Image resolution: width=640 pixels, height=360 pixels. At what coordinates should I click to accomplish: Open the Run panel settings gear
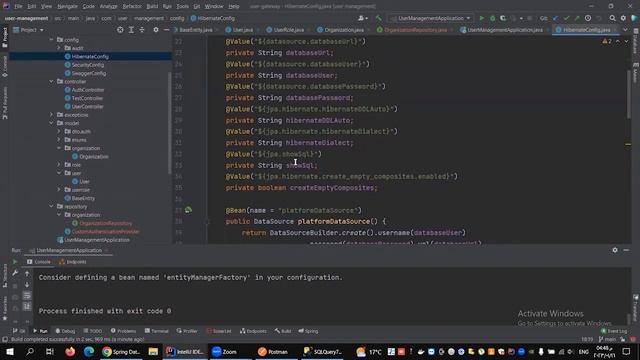615,250
